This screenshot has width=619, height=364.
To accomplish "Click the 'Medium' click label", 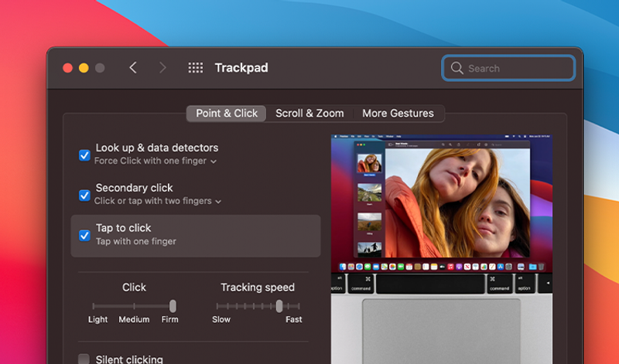I will [x=134, y=319].
